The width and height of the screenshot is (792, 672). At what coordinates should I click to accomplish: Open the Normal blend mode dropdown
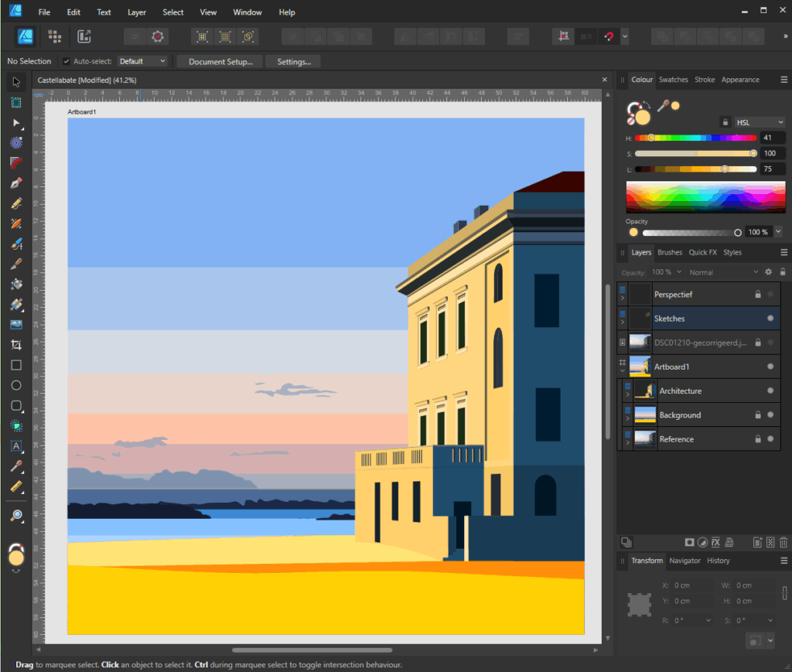[724, 272]
